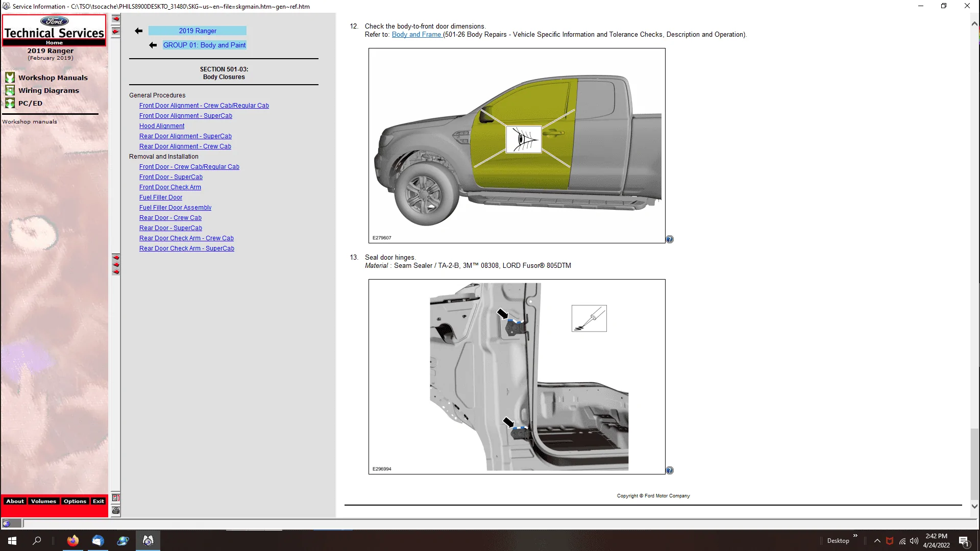Click the Workshop Manuals book icon
This screenshot has height=551, width=980.
click(10, 78)
